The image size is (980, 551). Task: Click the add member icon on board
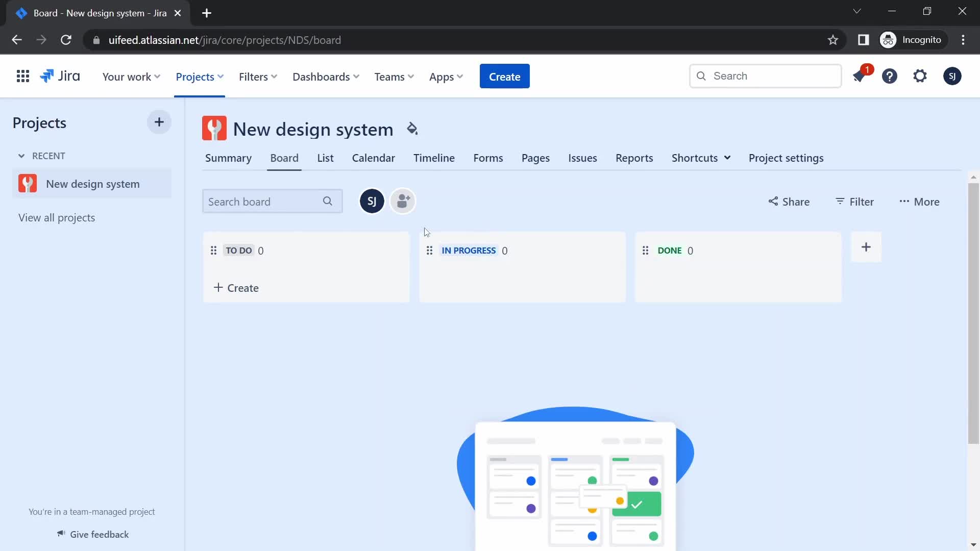403,201
